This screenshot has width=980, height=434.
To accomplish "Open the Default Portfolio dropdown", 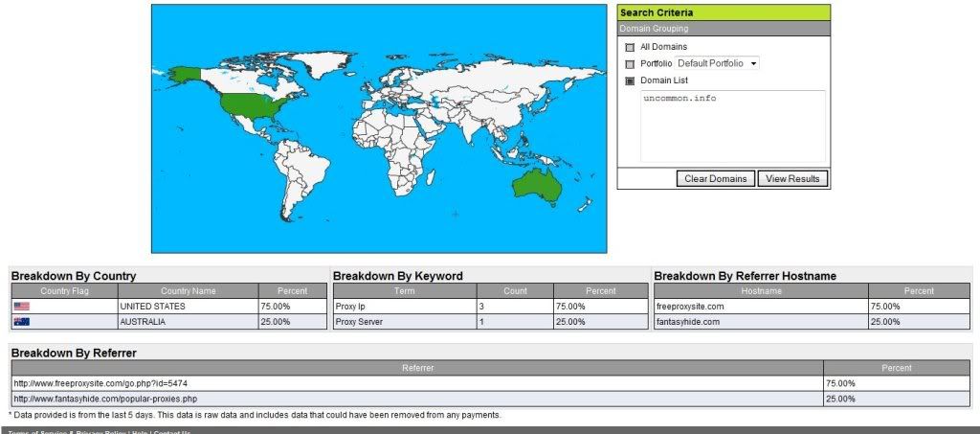I will 718,63.
